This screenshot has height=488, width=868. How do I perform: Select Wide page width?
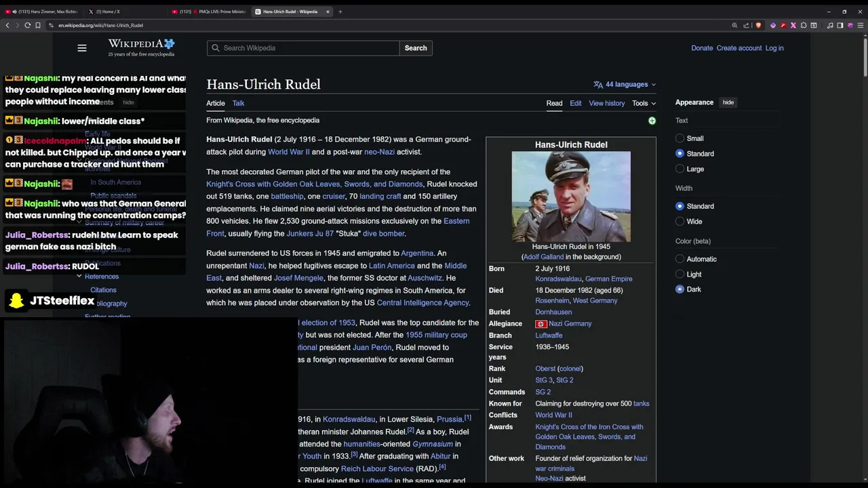680,222
